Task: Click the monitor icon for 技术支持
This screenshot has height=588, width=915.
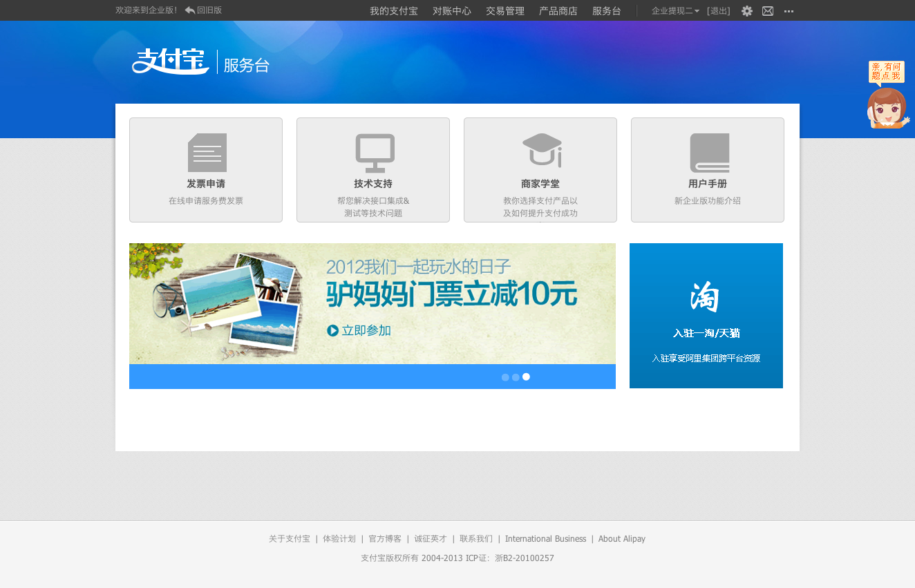Action: (375, 153)
